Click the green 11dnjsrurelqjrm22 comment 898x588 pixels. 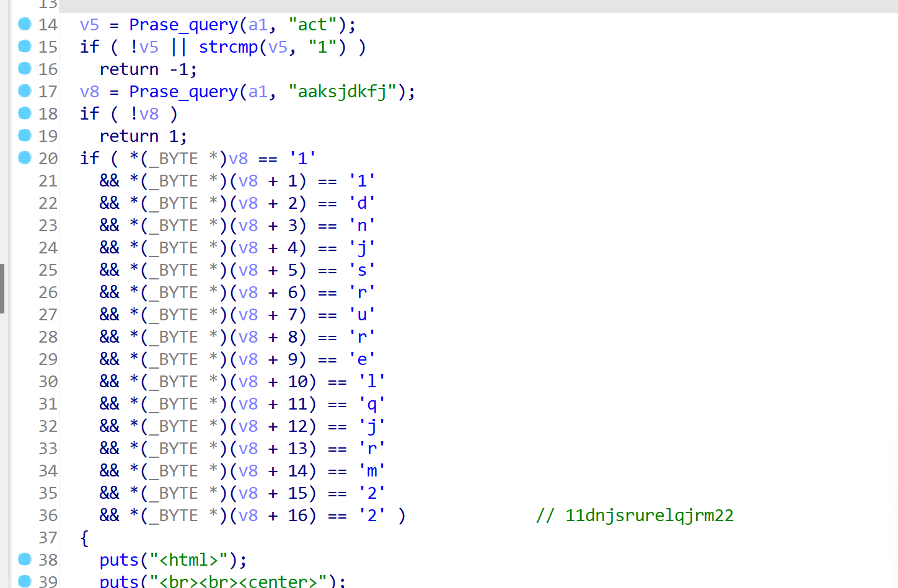[x=635, y=516]
